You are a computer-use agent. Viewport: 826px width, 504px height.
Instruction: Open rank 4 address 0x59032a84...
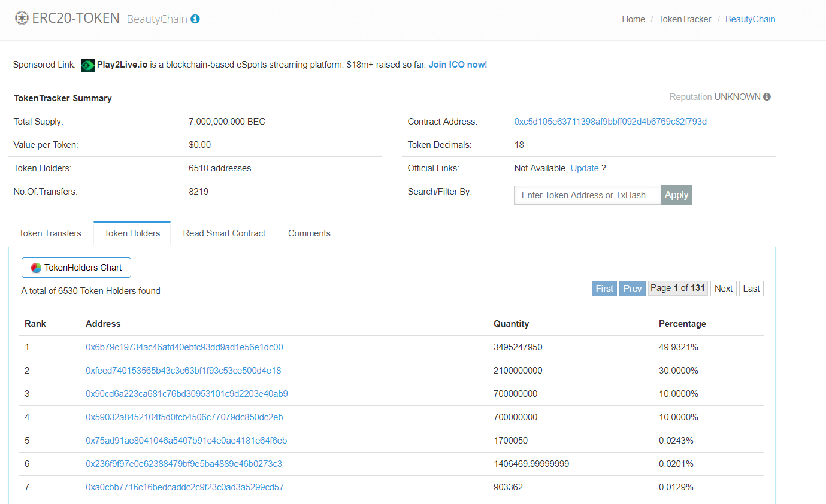pos(184,417)
